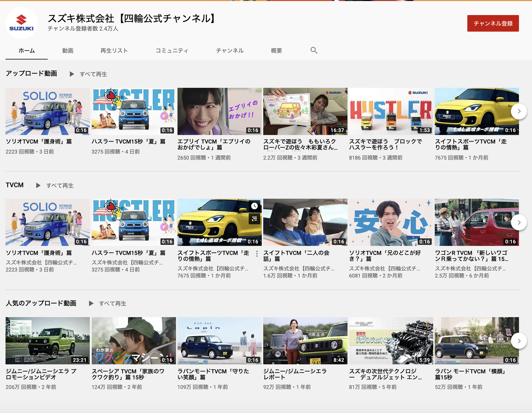
Task: Select the ホーム tab
Action: click(x=27, y=50)
